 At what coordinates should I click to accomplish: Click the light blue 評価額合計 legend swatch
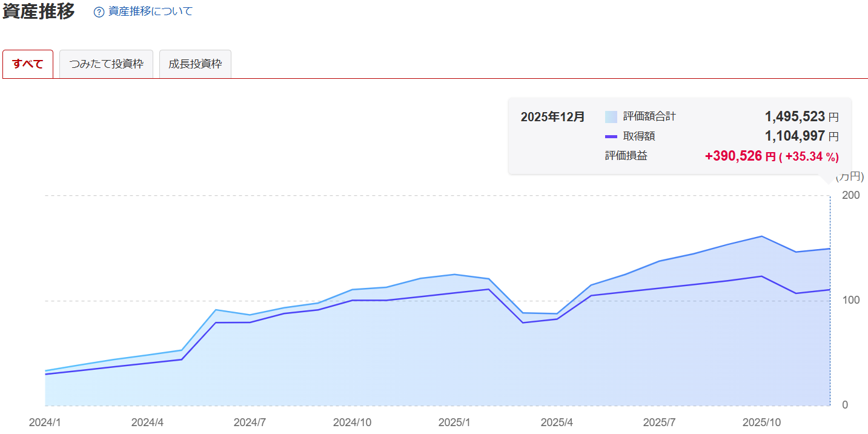coord(611,117)
